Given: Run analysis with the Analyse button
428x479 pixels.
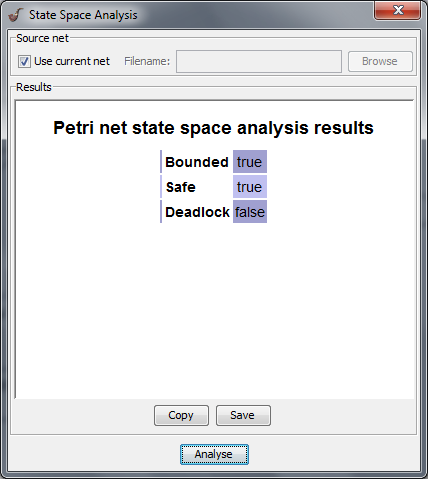Looking at the screenshot, I should [214, 454].
